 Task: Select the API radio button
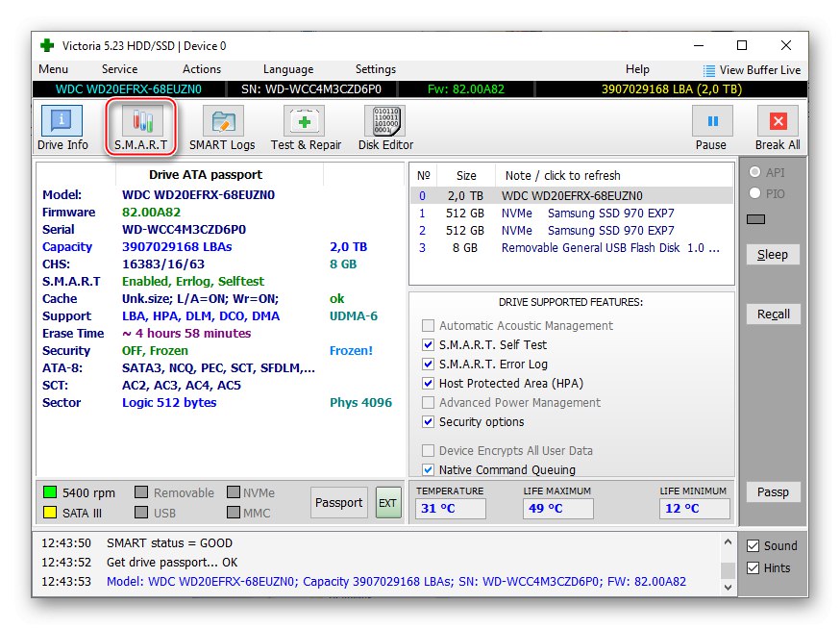(x=755, y=172)
